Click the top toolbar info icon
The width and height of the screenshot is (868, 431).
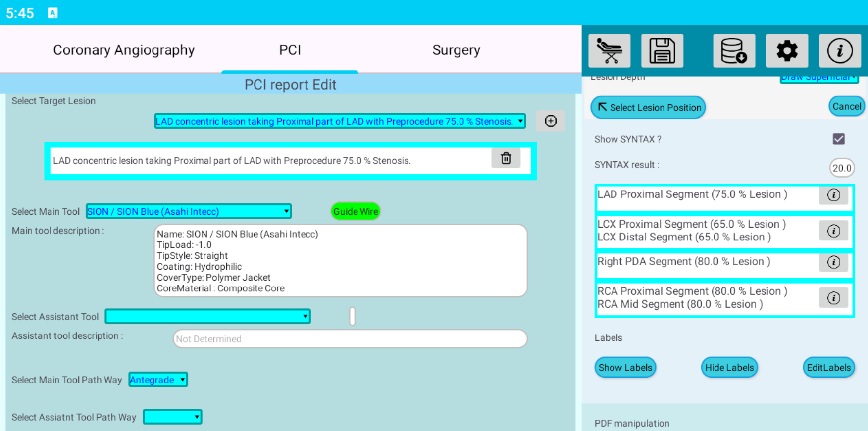pos(840,50)
